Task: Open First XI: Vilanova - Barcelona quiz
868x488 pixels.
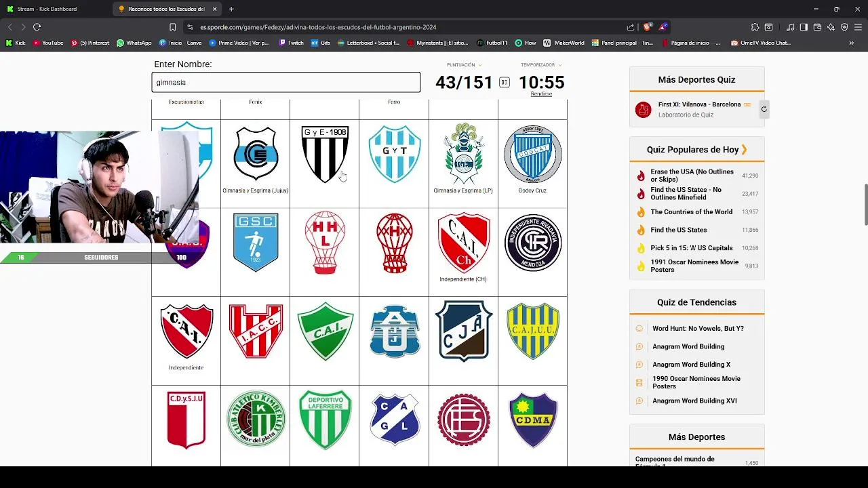Action: point(699,104)
